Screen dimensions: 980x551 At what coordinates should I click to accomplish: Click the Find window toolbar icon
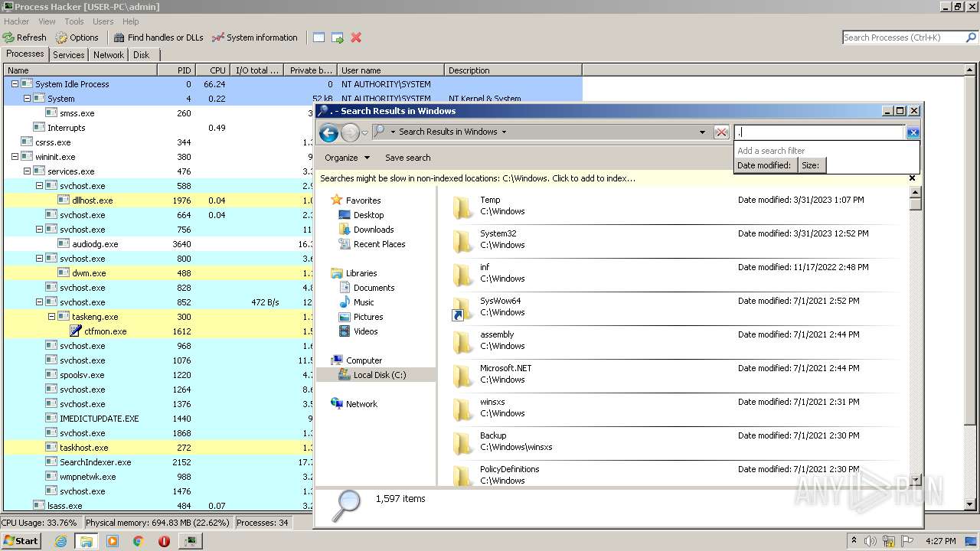[x=319, y=37]
